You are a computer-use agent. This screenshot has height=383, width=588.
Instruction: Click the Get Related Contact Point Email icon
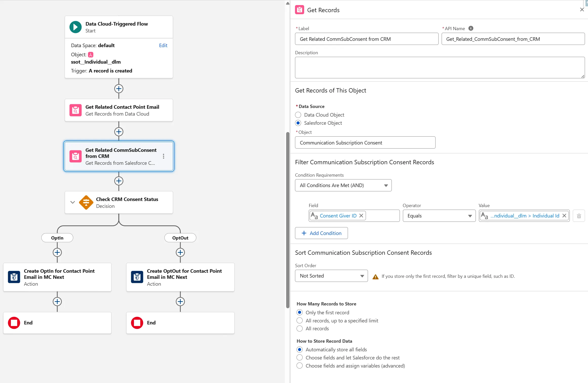[75, 110]
